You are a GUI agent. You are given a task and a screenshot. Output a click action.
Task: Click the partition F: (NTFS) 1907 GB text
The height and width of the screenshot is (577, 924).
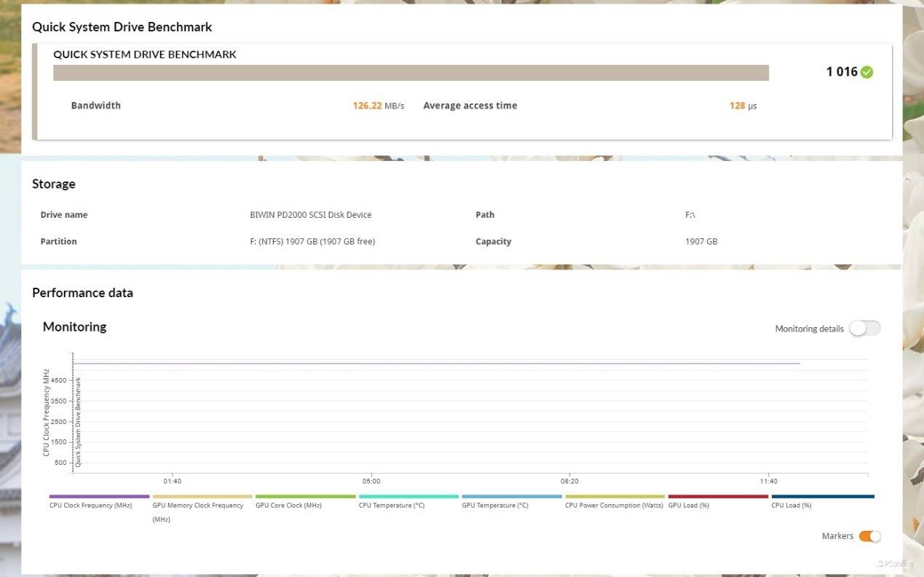pyautogui.click(x=312, y=241)
